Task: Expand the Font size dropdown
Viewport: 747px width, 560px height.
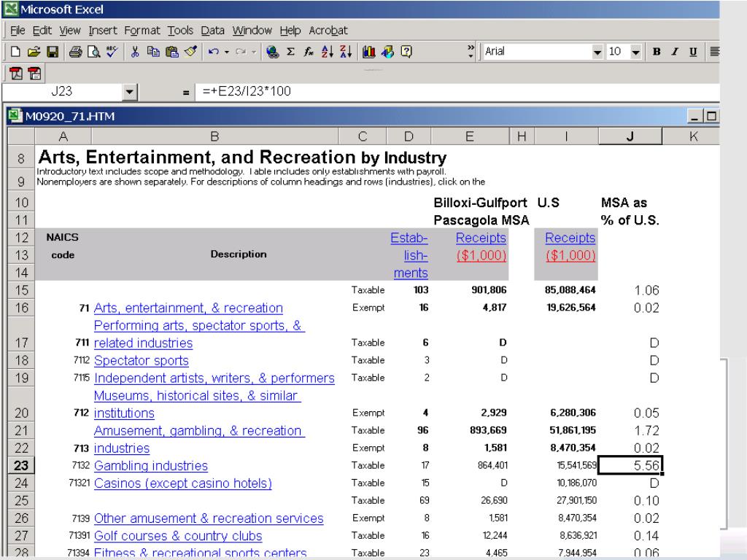Action: pyautogui.click(x=635, y=52)
